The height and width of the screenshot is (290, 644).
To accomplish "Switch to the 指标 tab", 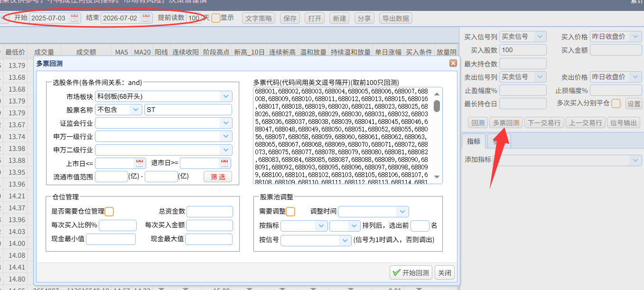I will coord(473,141).
